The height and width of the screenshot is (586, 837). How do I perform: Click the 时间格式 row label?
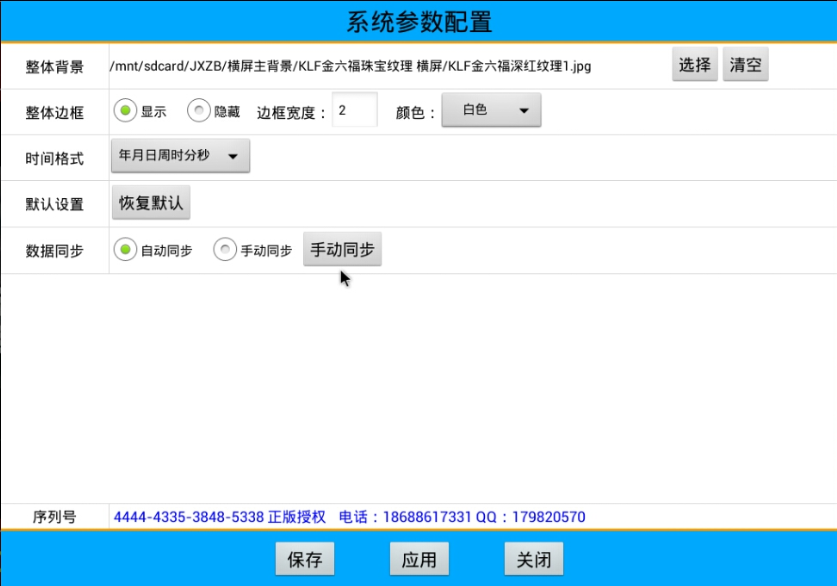pos(54,159)
